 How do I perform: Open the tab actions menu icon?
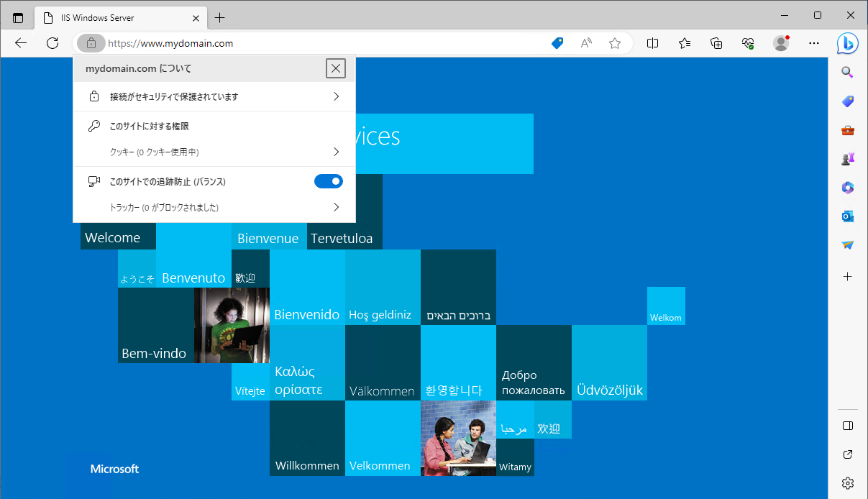(x=18, y=17)
